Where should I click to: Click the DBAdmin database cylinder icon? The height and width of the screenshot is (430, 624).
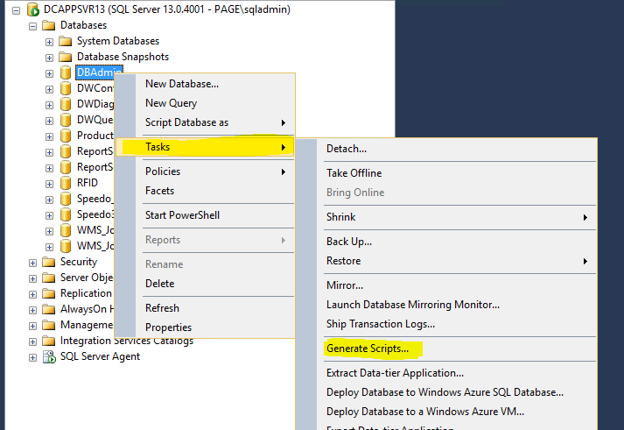click(x=65, y=72)
